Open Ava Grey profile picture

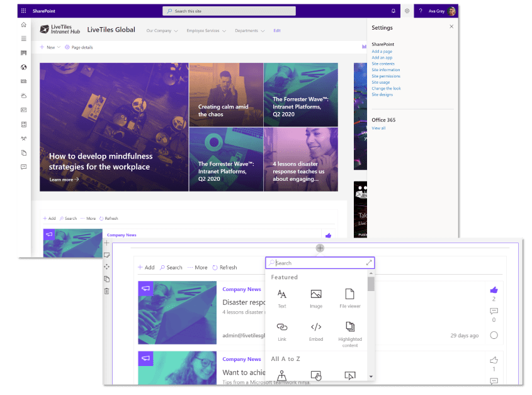451,11
